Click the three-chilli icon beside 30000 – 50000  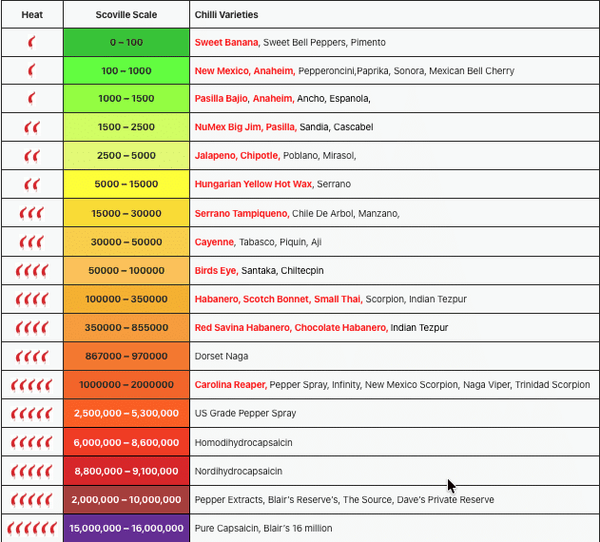[32, 242]
